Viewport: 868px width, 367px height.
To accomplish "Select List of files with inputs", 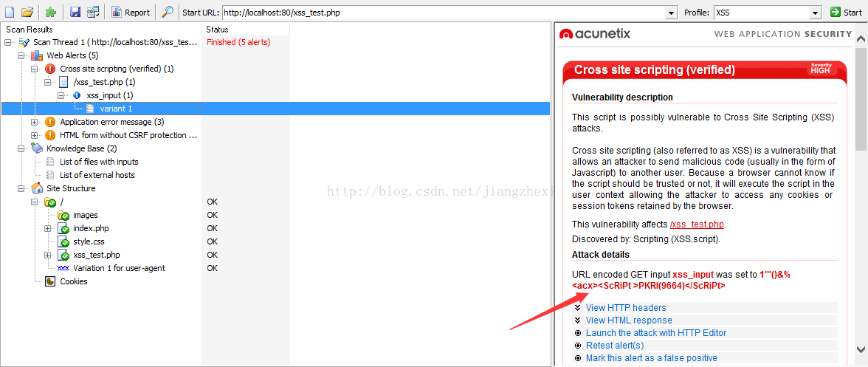I will point(99,162).
